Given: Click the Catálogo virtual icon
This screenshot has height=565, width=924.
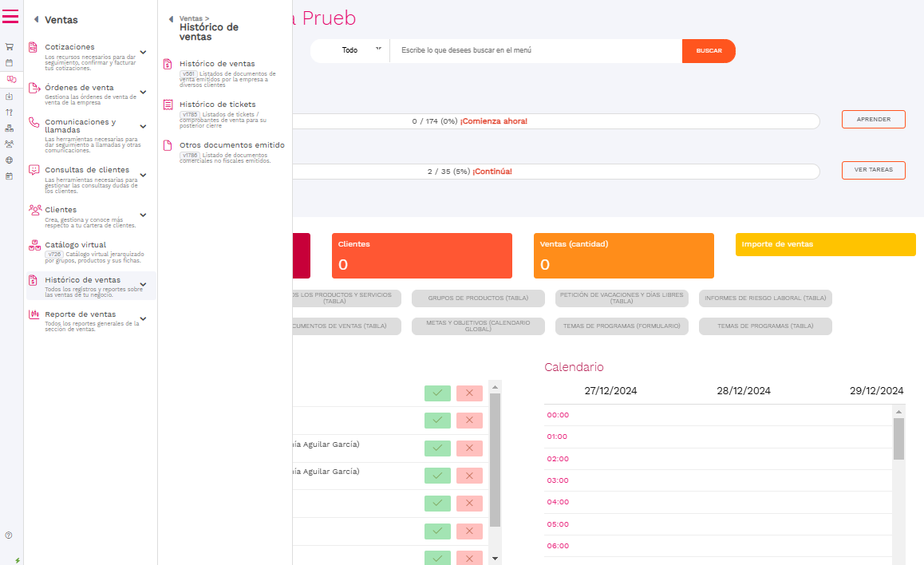Looking at the screenshot, I should 34,245.
